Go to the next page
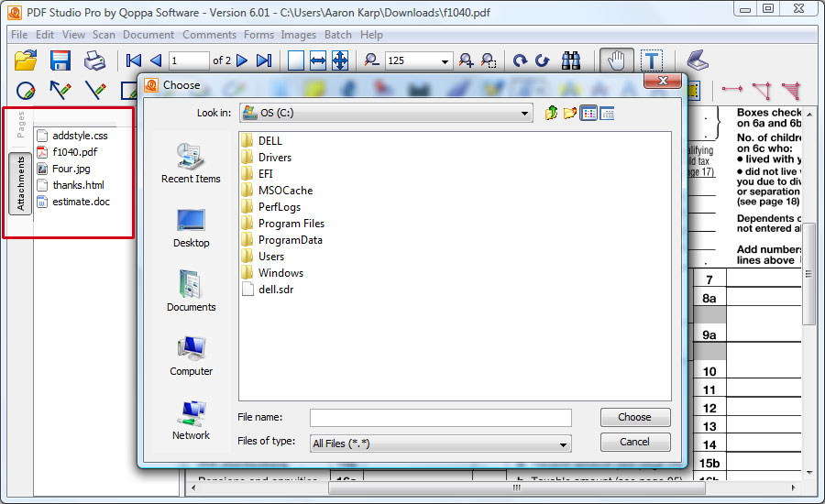 pyautogui.click(x=242, y=60)
